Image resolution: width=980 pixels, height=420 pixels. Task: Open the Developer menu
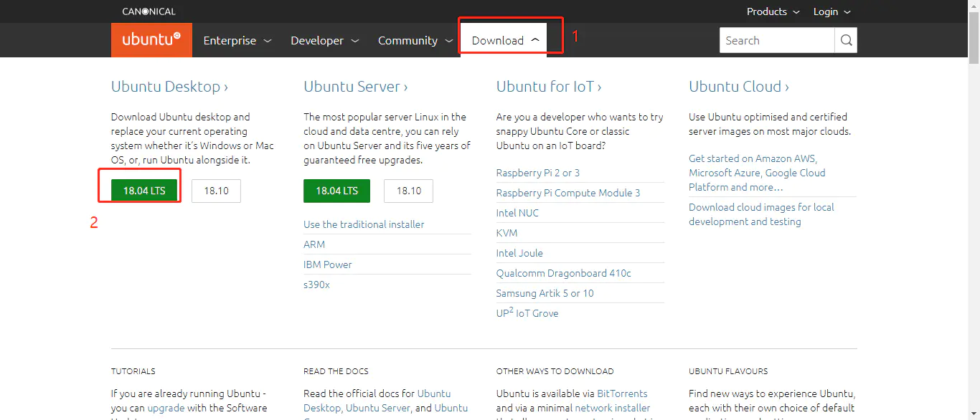coord(325,41)
